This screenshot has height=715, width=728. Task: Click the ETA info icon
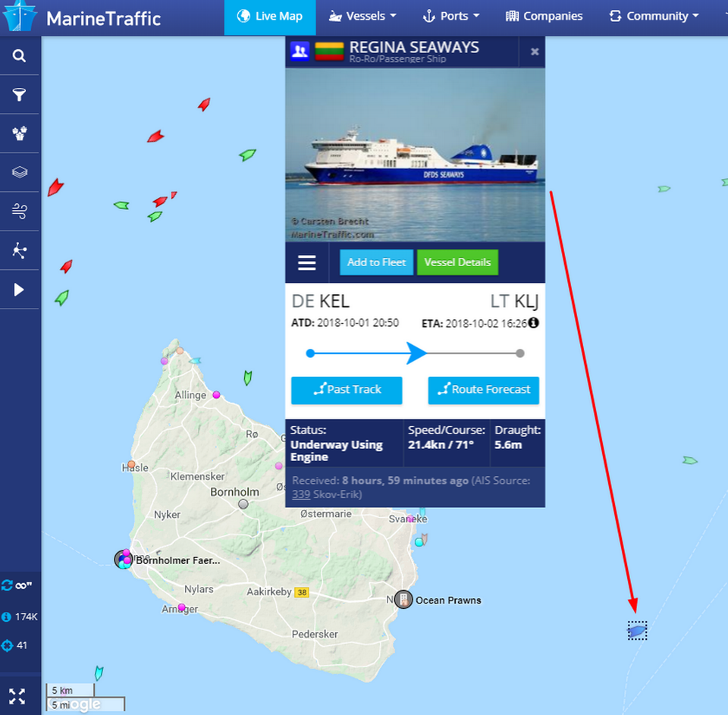tap(533, 323)
